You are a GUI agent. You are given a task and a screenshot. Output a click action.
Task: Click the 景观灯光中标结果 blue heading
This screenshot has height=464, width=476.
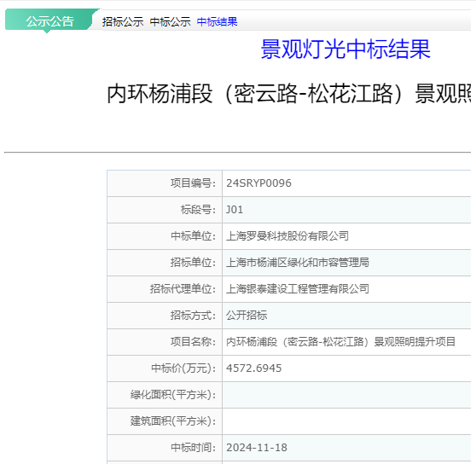point(345,49)
